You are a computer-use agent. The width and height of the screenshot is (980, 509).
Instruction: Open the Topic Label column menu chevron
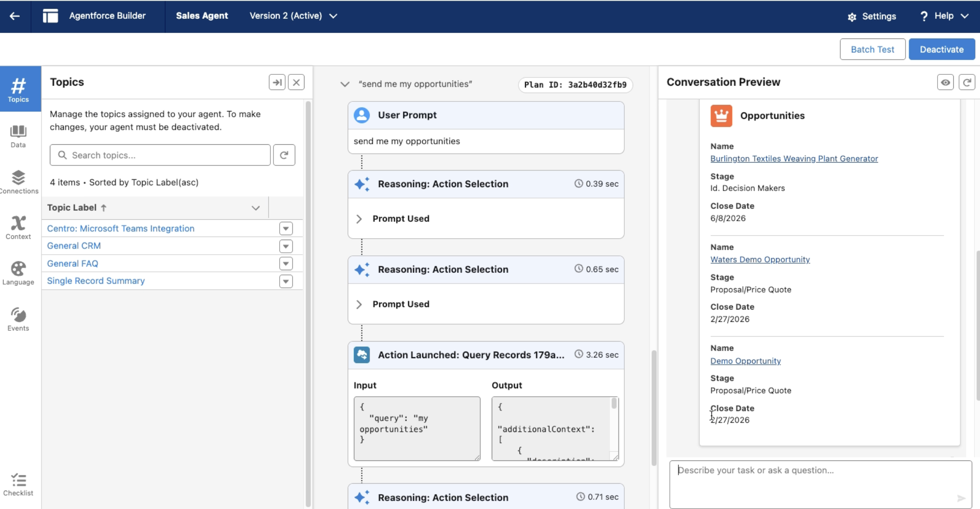[255, 208]
